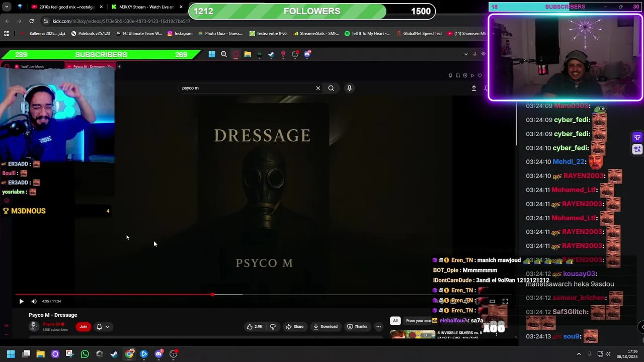Run YouTube search with magnifier icon
The image size is (644, 362).
point(331,88)
